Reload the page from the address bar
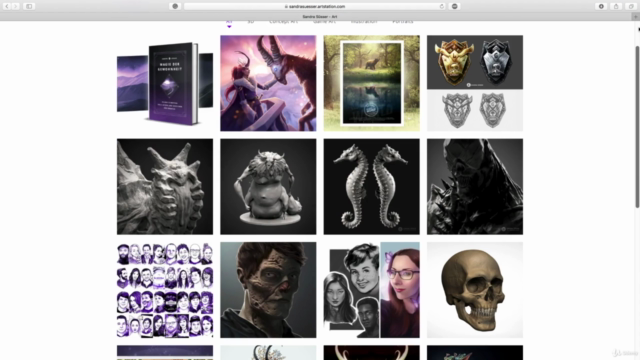640x360 pixels. pyautogui.click(x=442, y=6)
